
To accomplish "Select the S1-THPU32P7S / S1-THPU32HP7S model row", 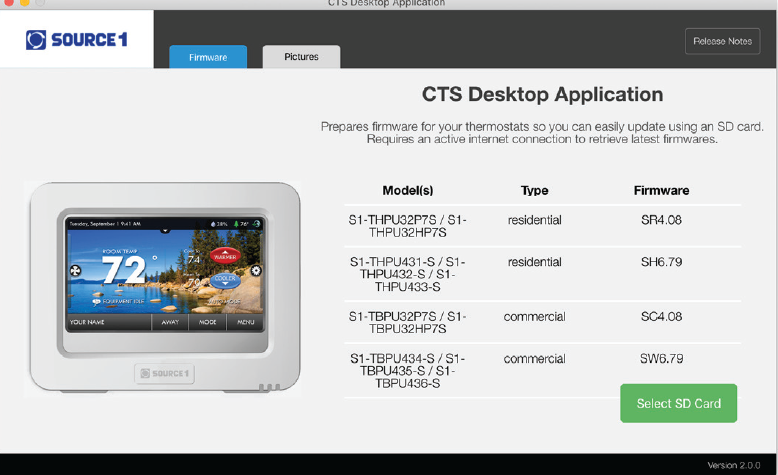I will [542, 226].
